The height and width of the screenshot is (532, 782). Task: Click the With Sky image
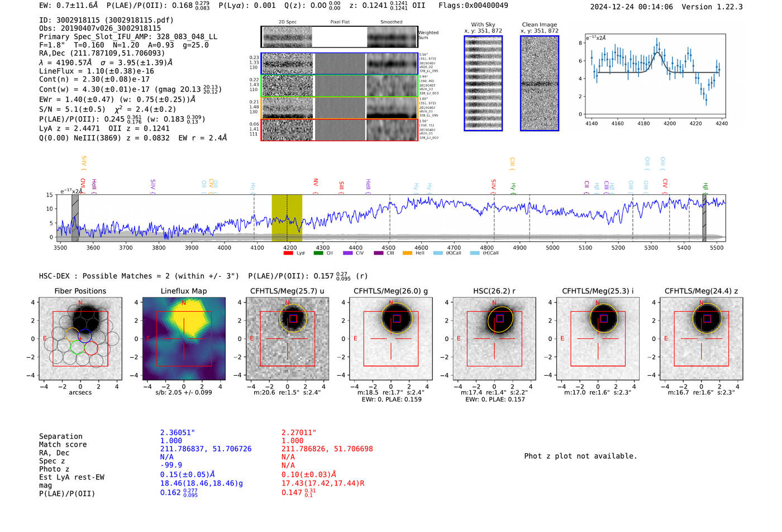click(483, 83)
